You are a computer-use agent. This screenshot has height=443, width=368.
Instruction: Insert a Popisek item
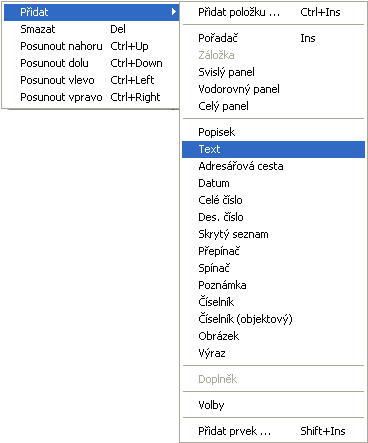(273, 132)
